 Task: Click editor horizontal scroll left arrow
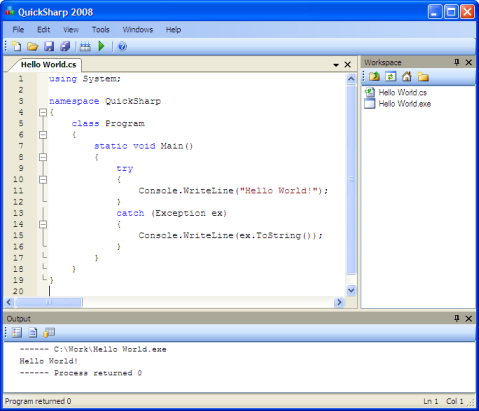click(9, 302)
